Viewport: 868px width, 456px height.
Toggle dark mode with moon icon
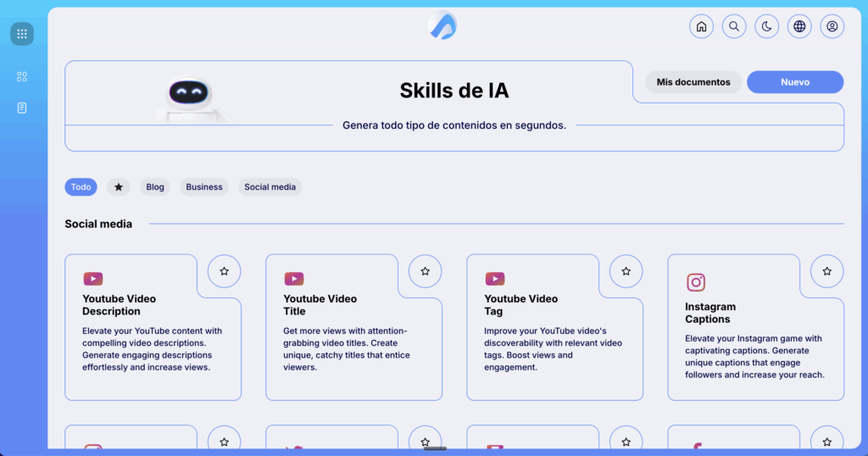(766, 26)
